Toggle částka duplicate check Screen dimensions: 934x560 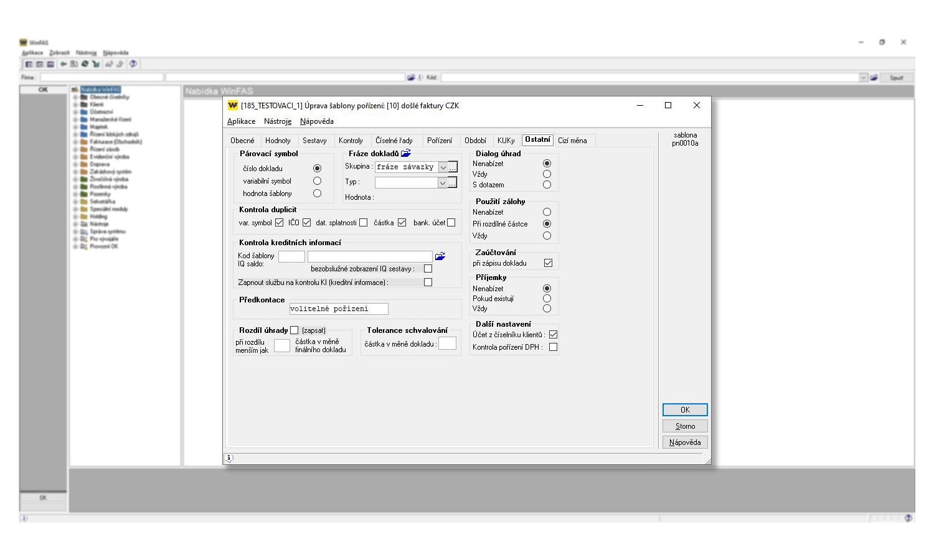(402, 223)
